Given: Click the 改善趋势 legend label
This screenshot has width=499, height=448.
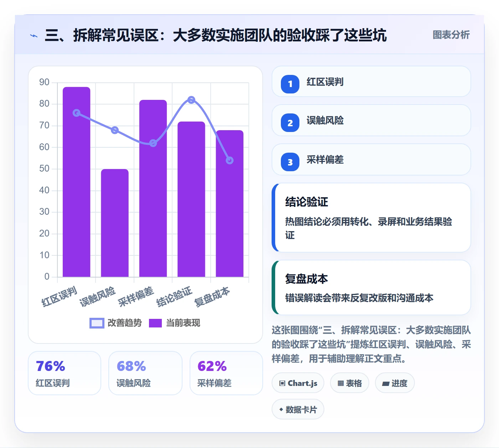Looking at the screenshot, I should [x=125, y=323].
